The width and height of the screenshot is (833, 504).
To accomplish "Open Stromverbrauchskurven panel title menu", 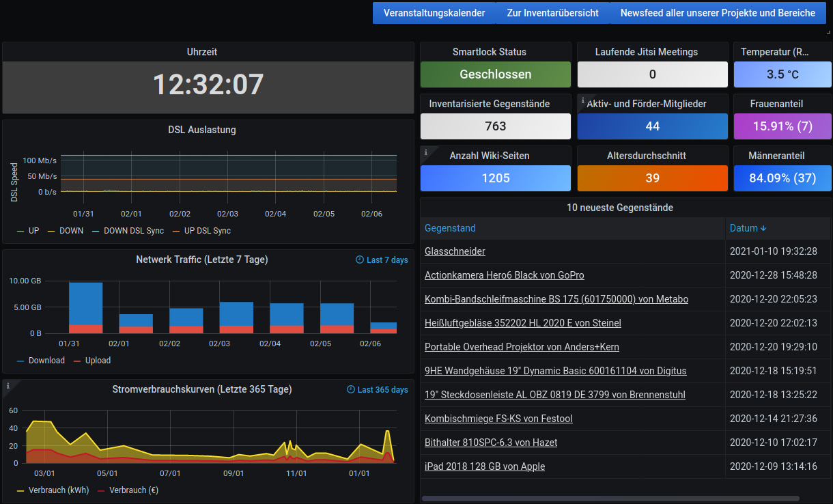I will coord(202,389).
